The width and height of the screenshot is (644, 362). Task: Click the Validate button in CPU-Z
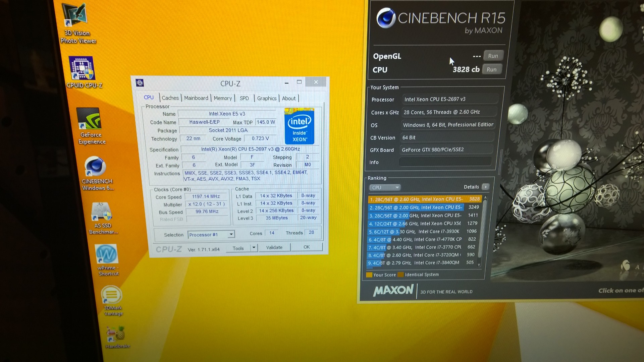pos(274,247)
